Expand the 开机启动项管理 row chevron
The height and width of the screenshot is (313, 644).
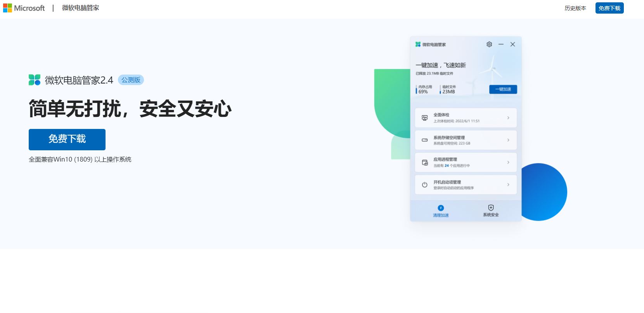click(x=508, y=185)
